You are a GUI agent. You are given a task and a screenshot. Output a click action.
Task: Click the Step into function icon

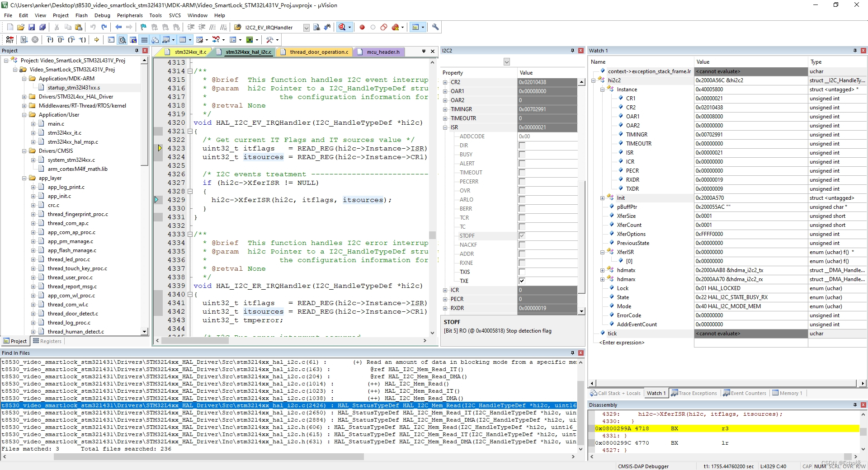50,40
